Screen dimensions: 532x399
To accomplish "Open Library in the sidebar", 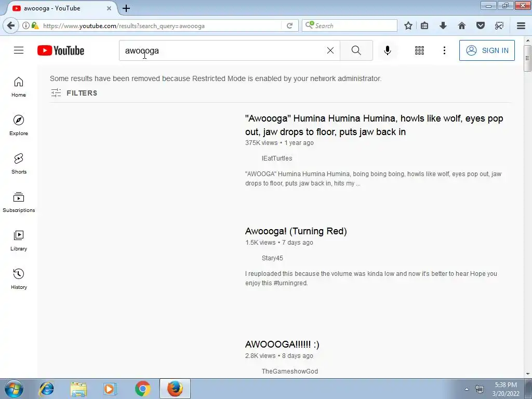I will click(x=19, y=241).
